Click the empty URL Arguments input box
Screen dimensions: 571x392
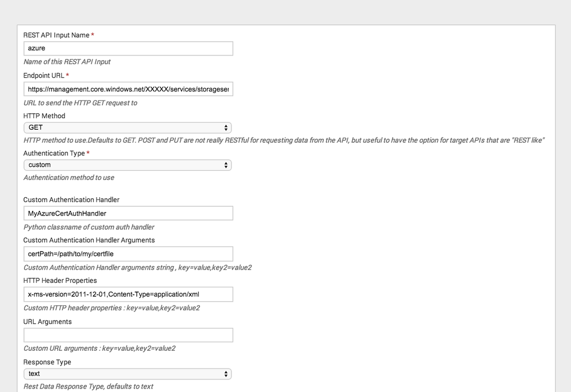[x=128, y=335]
